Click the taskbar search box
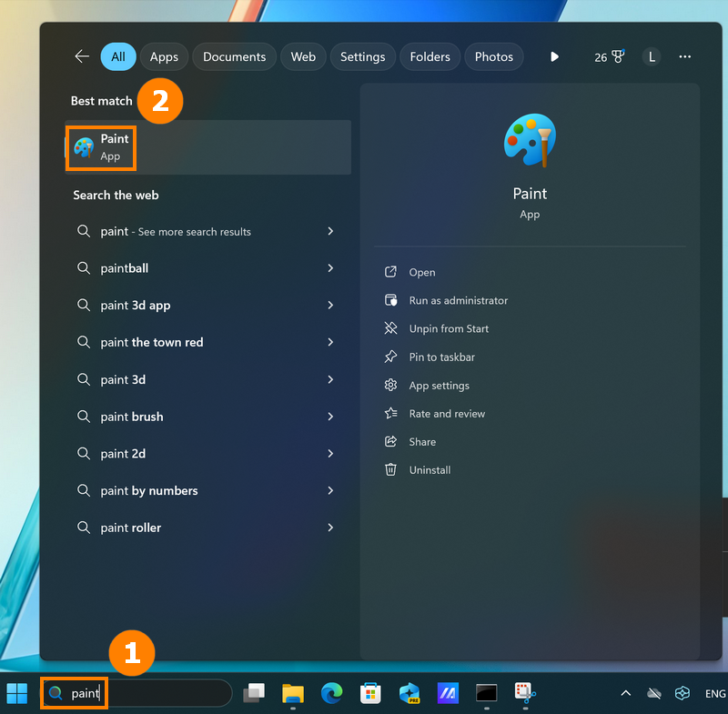The width and height of the screenshot is (728, 714). (137, 693)
